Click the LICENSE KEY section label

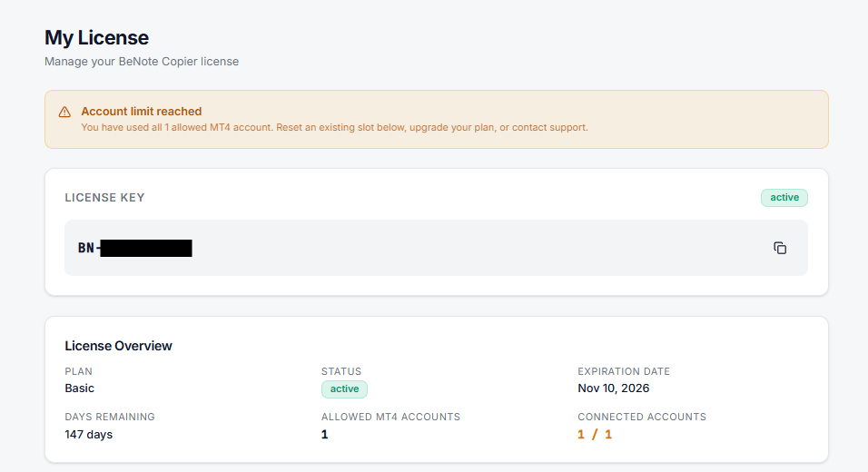pyautogui.click(x=104, y=198)
